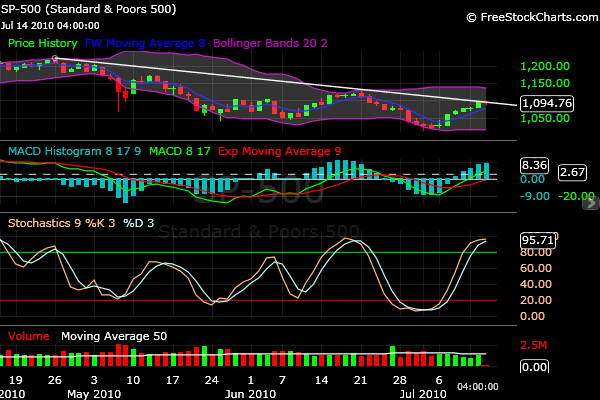This screenshot has width=600, height=400.
Task: Click the 04:00:00 time axis label
Action: click(x=478, y=387)
